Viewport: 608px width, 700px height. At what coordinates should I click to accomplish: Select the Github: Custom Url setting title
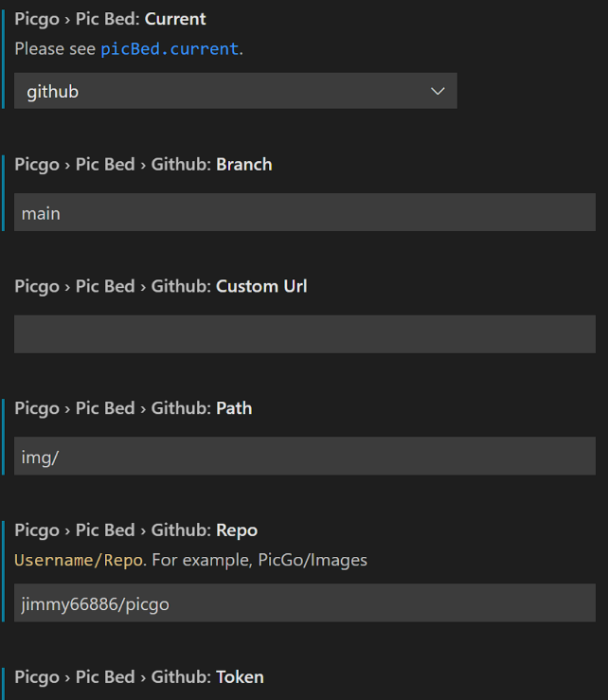161,287
